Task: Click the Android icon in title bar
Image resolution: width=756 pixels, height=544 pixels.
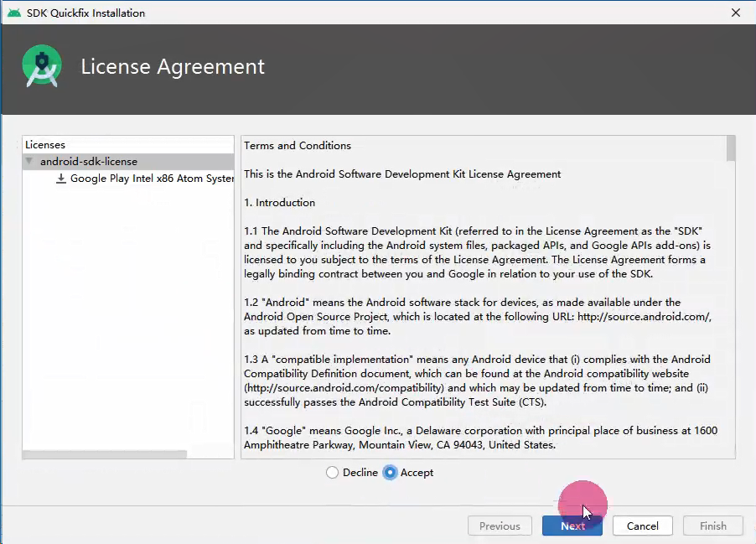Action: [14, 13]
